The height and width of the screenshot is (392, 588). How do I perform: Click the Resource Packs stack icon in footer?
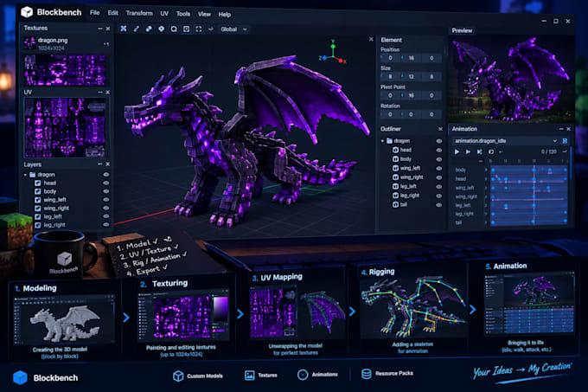pos(367,374)
